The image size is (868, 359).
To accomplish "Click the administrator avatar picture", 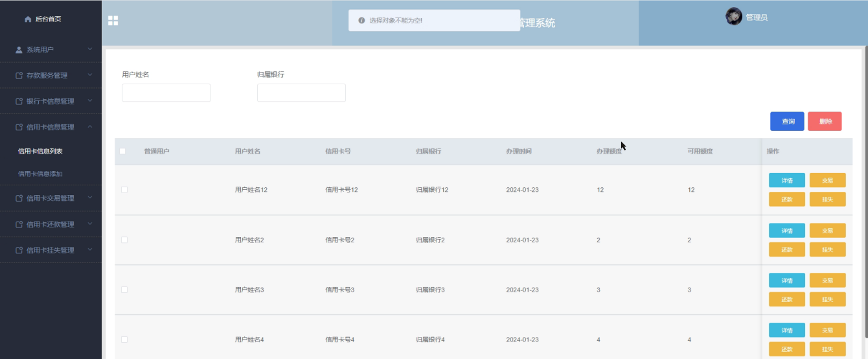I will point(734,17).
